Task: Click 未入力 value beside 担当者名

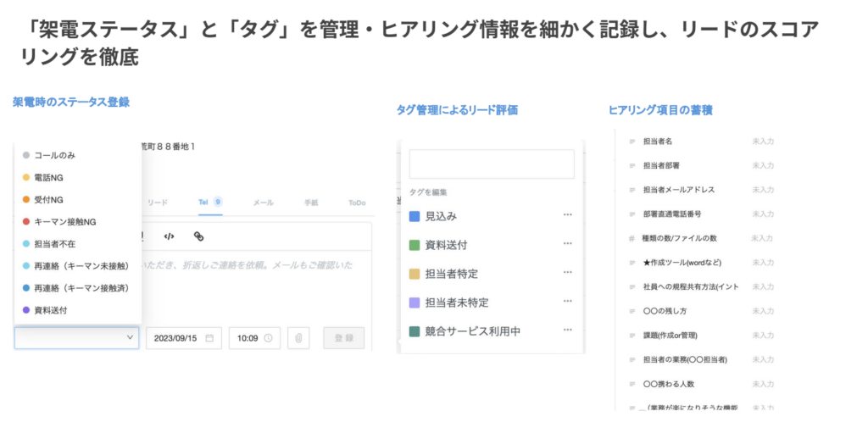Action: 763,141
